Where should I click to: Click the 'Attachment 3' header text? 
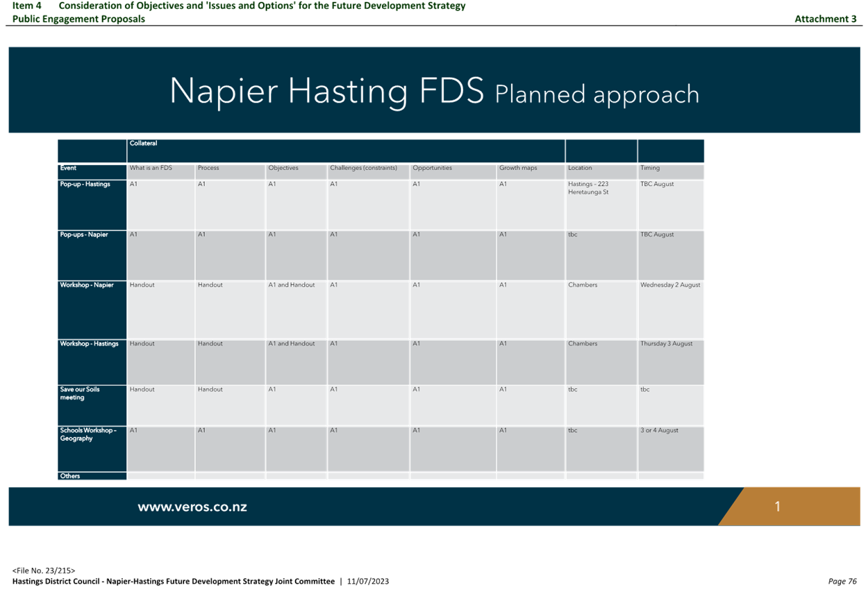(x=826, y=19)
